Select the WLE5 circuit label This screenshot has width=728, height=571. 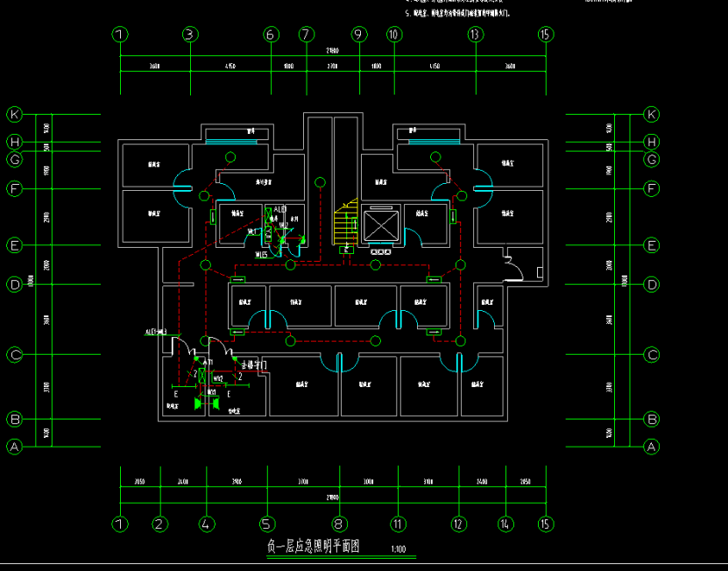pyautogui.click(x=260, y=255)
